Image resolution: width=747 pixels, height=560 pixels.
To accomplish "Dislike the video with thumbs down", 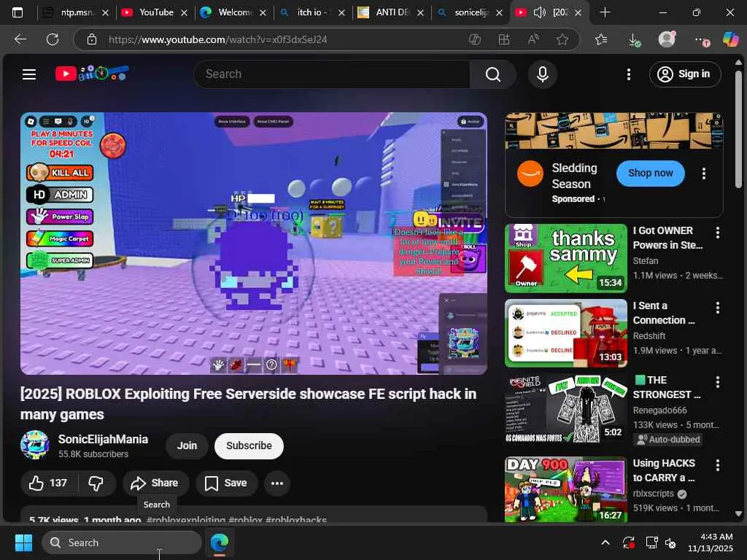I will point(97,483).
